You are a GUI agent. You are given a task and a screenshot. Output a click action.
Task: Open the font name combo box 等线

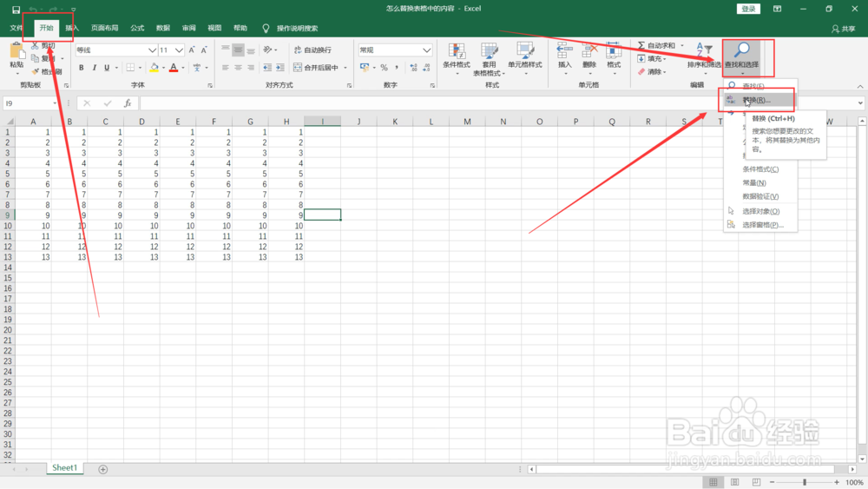pos(115,50)
